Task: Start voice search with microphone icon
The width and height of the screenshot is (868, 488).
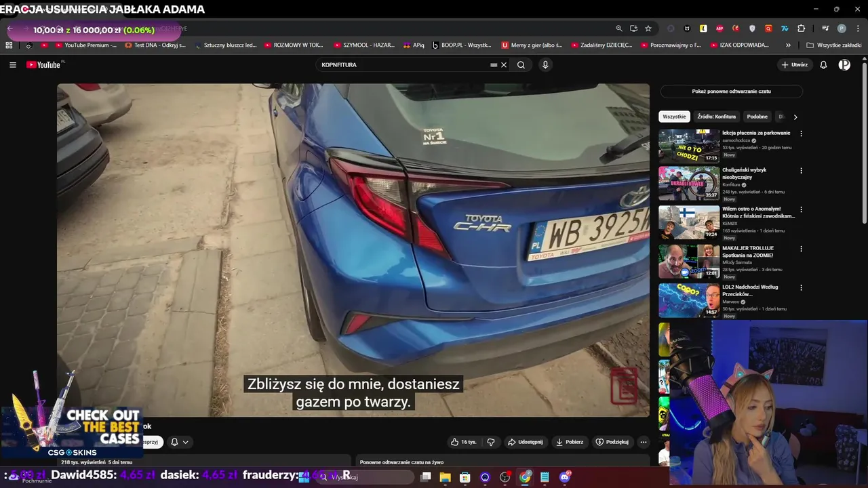Action: coord(545,65)
